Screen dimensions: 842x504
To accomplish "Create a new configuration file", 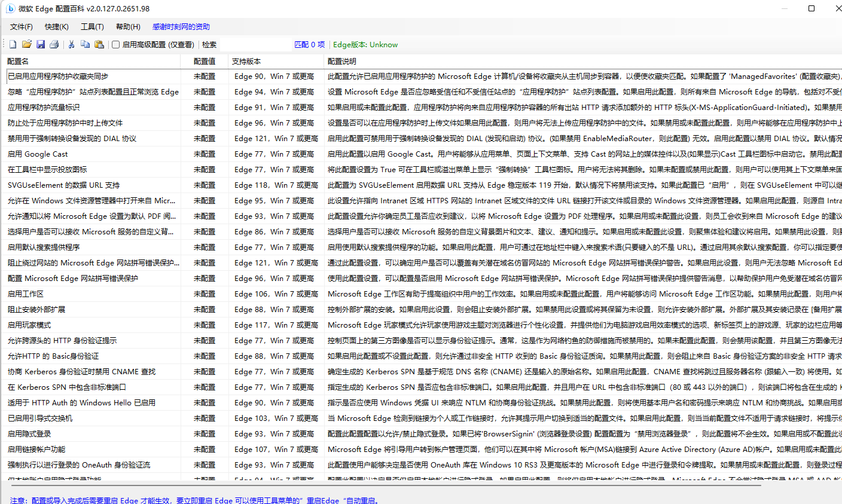I will pos(13,44).
